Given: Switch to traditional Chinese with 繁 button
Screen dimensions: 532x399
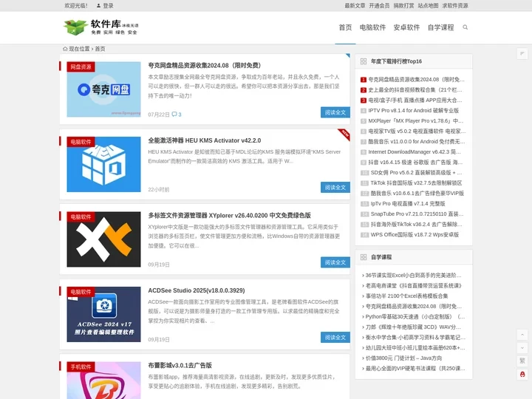Looking at the screenshot, I should pos(522,361).
